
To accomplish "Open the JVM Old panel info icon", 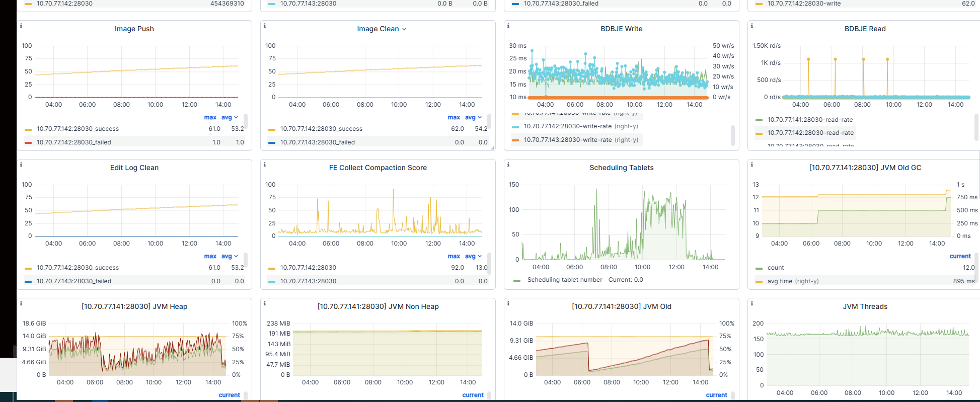I will [x=508, y=303].
